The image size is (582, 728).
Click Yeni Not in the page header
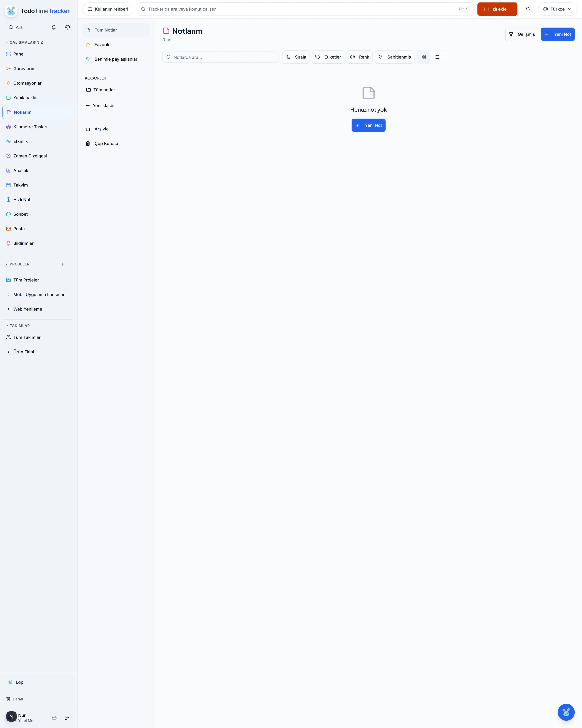point(557,34)
